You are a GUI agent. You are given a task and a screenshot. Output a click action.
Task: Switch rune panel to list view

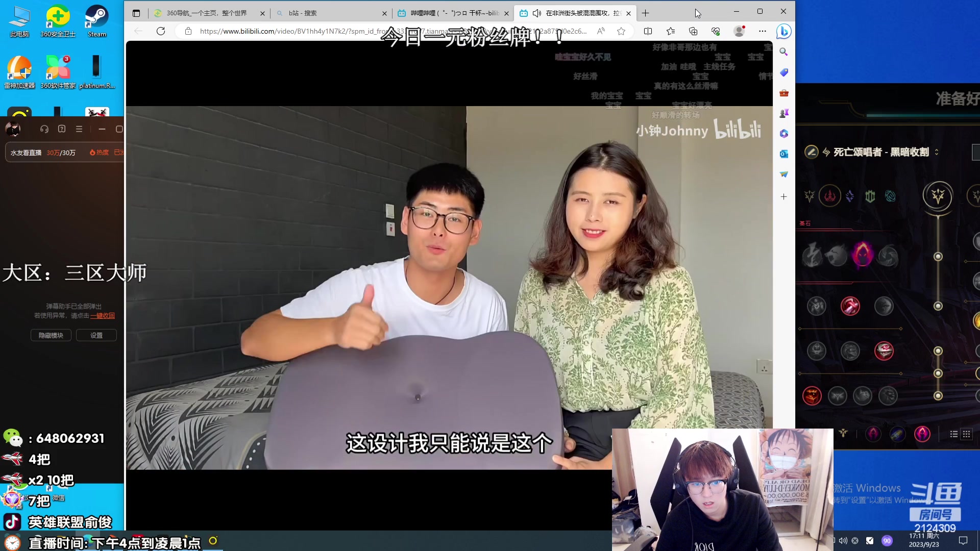click(x=953, y=434)
